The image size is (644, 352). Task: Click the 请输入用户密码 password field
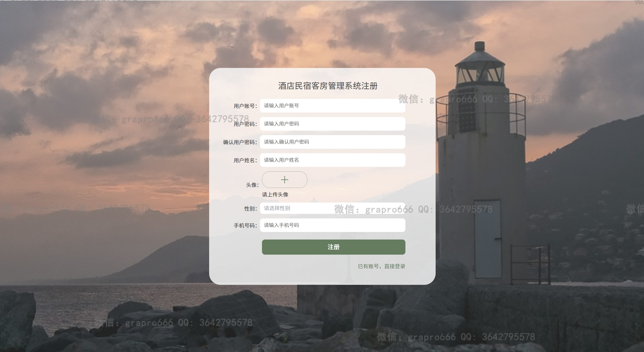332,124
